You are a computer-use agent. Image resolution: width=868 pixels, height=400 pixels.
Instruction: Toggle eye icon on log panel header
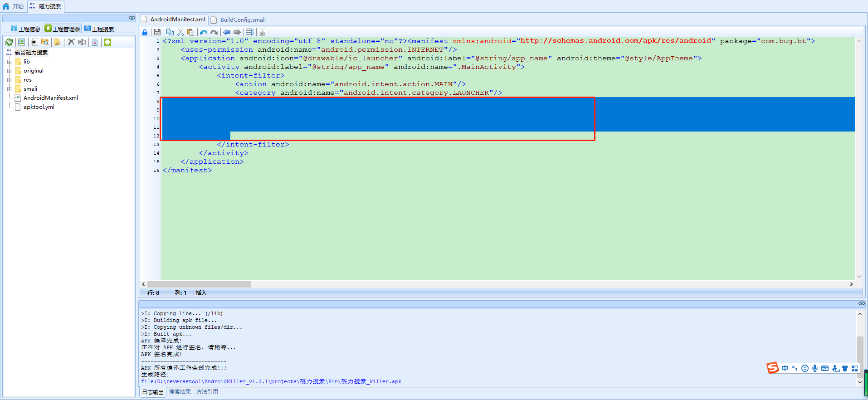pos(862,303)
